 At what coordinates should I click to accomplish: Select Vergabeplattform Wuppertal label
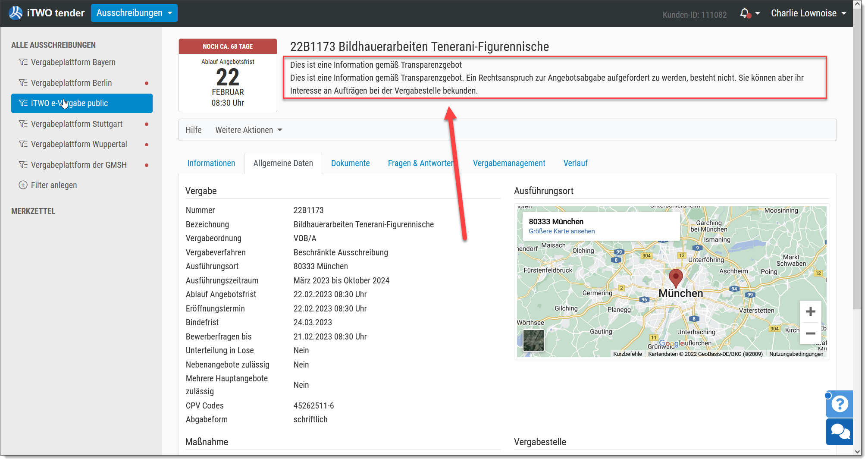coord(79,144)
